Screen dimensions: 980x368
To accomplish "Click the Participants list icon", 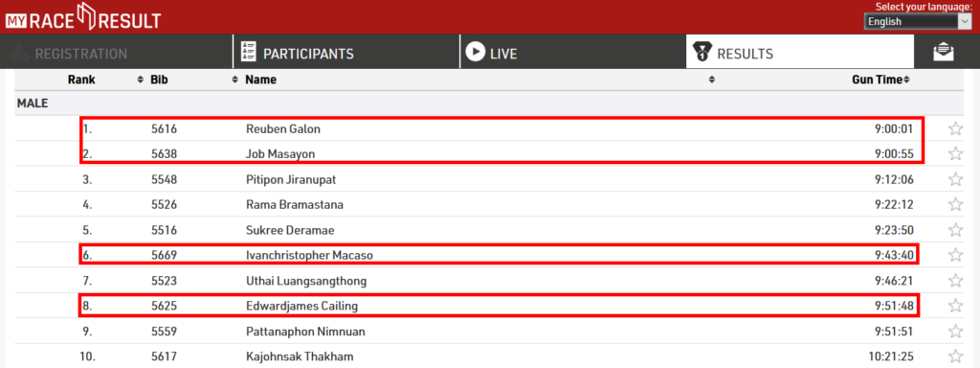I will 248,53.
